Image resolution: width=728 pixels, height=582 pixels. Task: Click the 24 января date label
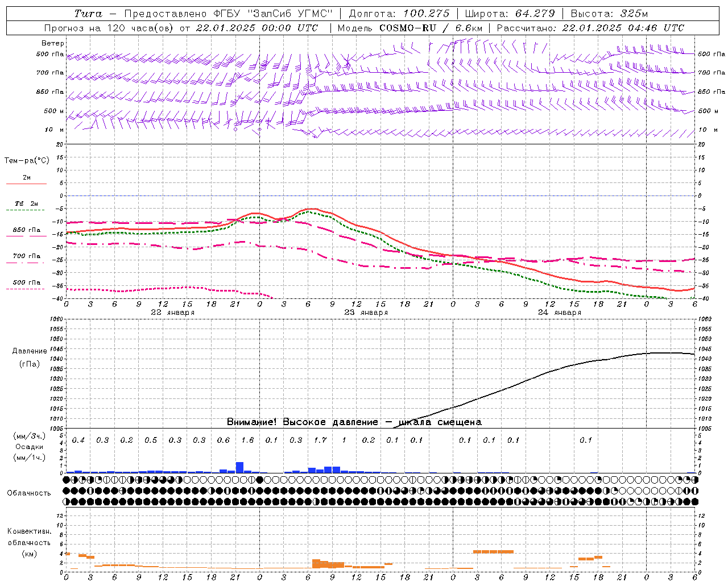coord(559,313)
